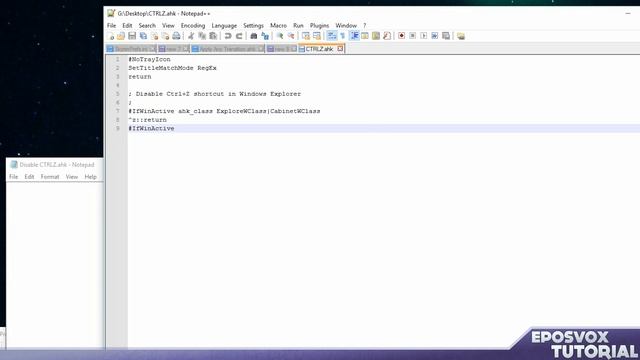The width and height of the screenshot is (640, 360).
Task: Open the Language menu
Action: point(224,25)
